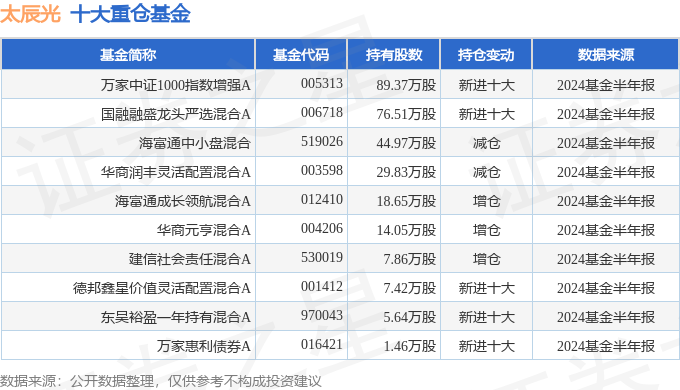680x390 pixels.
Task: Click 2024基金半年报 in the 016421 row
Action: (606, 347)
